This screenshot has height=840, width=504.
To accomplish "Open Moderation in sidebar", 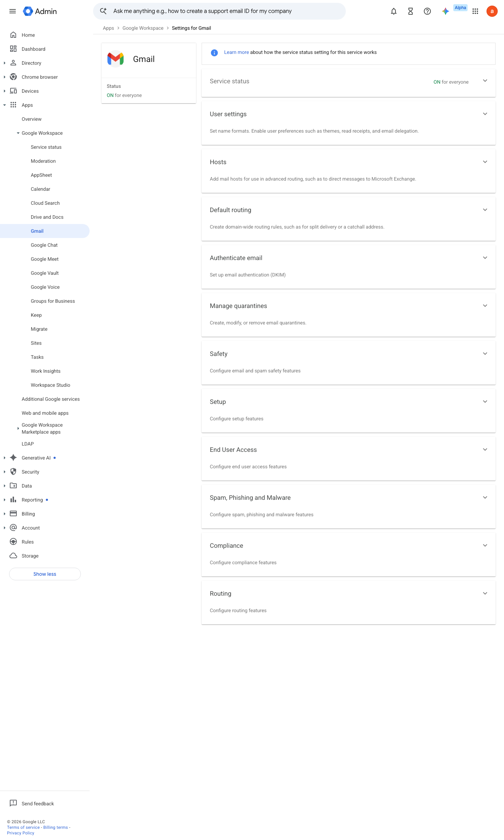I will click(x=43, y=161).
